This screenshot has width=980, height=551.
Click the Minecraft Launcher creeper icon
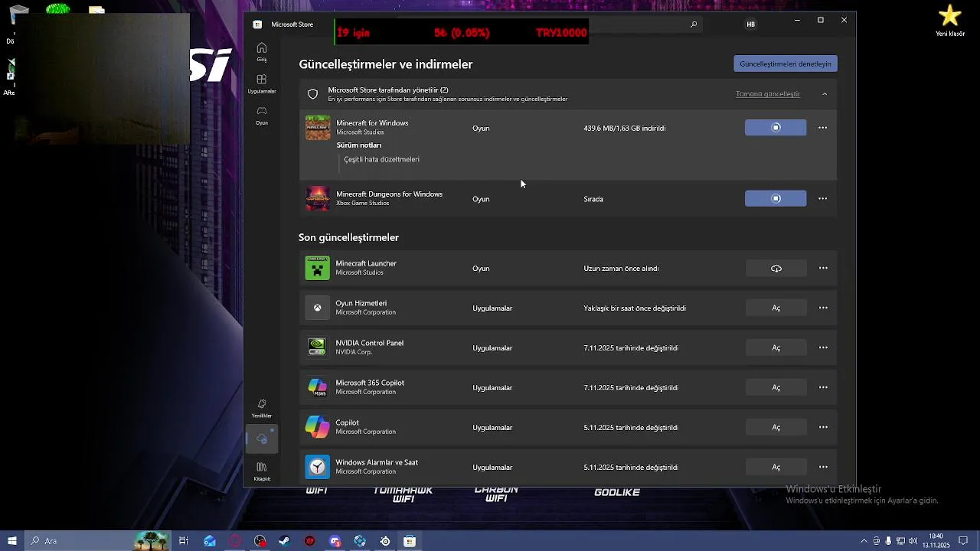[x=318, y=269]
